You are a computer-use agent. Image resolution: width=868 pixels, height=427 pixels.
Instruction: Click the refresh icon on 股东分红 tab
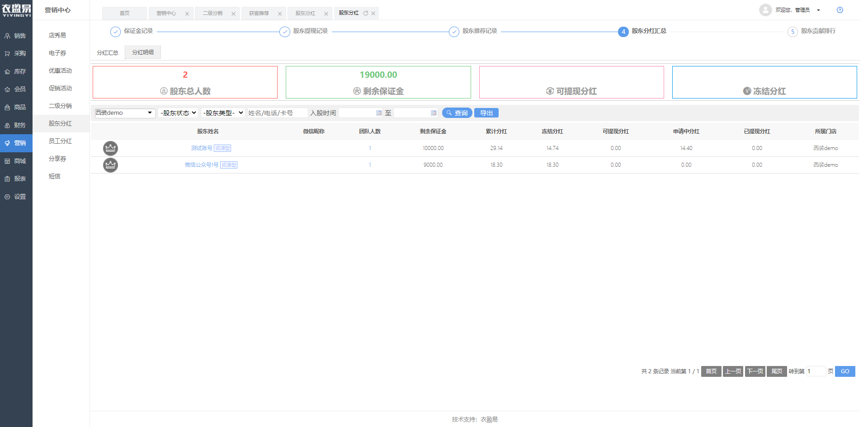click(x=366, y=13)
